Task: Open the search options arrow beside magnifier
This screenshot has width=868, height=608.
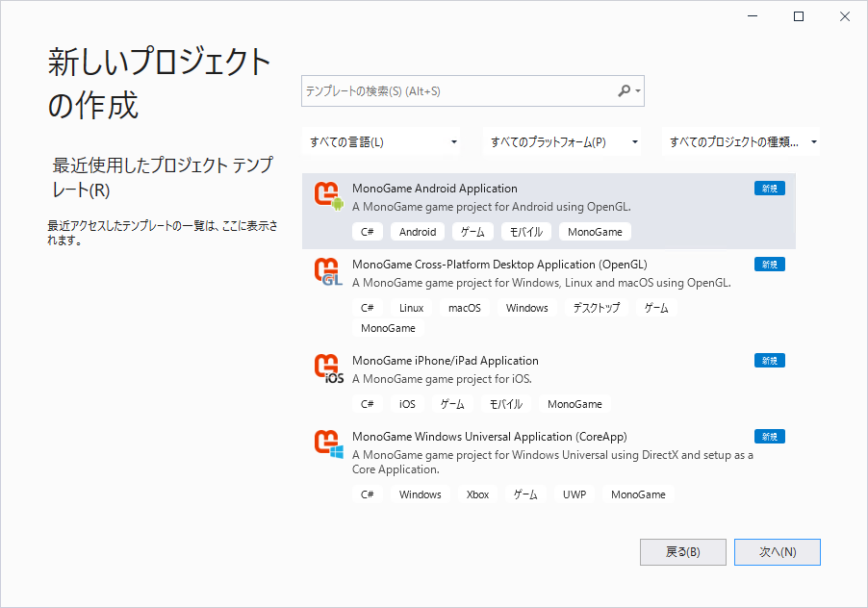Action: [638, 91]
